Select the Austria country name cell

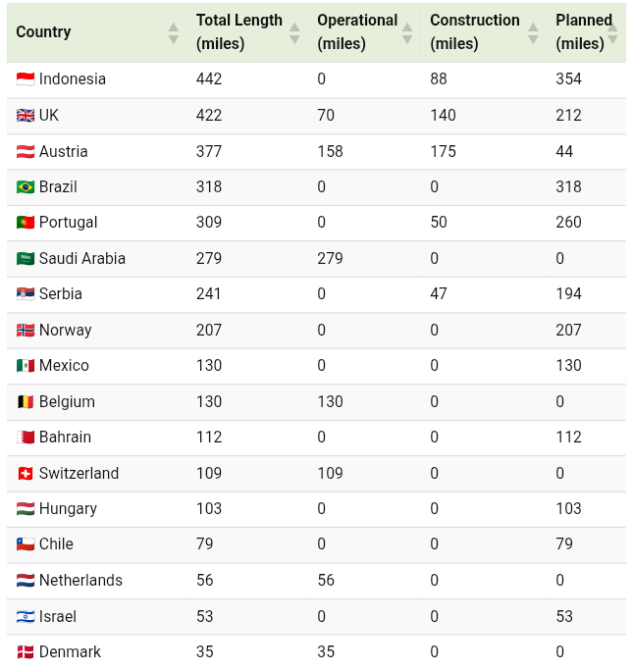click(x=63, y=152)
